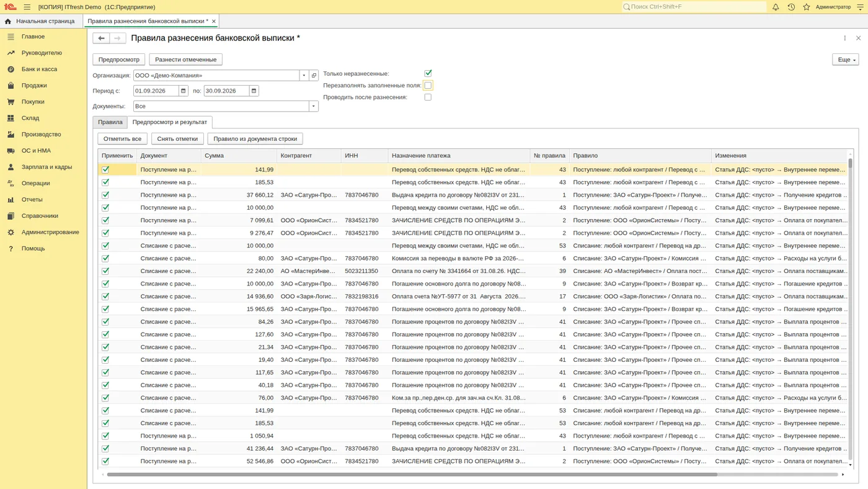Open the organization record with the open icon
868x489 pixels.
tap(314, 76)
